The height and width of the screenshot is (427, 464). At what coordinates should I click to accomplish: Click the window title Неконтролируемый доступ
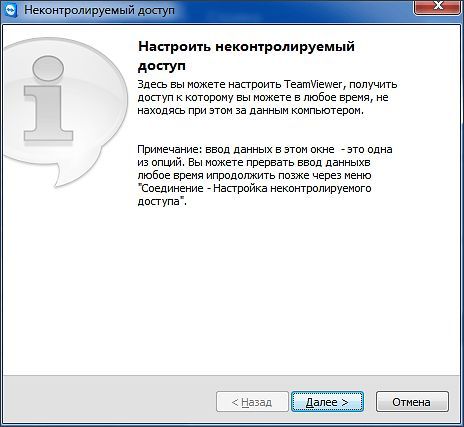point(99,10)
